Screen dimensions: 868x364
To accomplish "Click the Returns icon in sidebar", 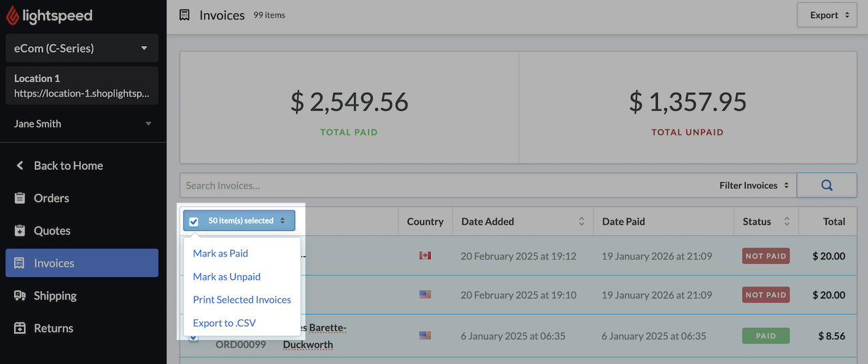I will click(20, 329).
